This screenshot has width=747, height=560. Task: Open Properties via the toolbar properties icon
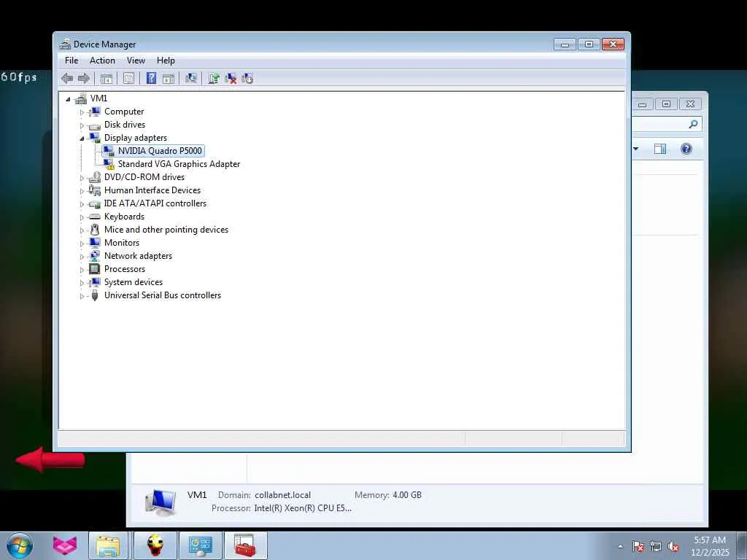point(128,79)
